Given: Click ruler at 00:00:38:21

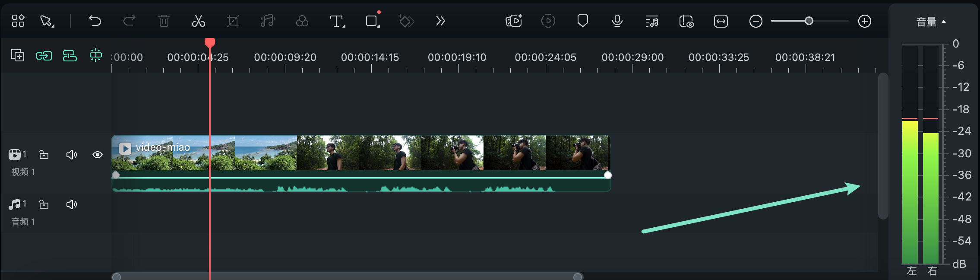Looking at the screenshot, I should tap(805, 57).
